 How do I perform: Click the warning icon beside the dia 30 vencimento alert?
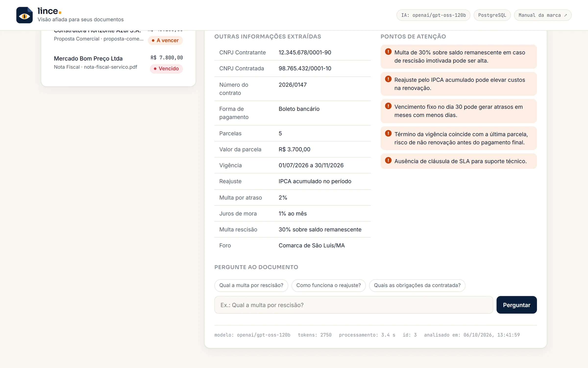tap(388, 106)
